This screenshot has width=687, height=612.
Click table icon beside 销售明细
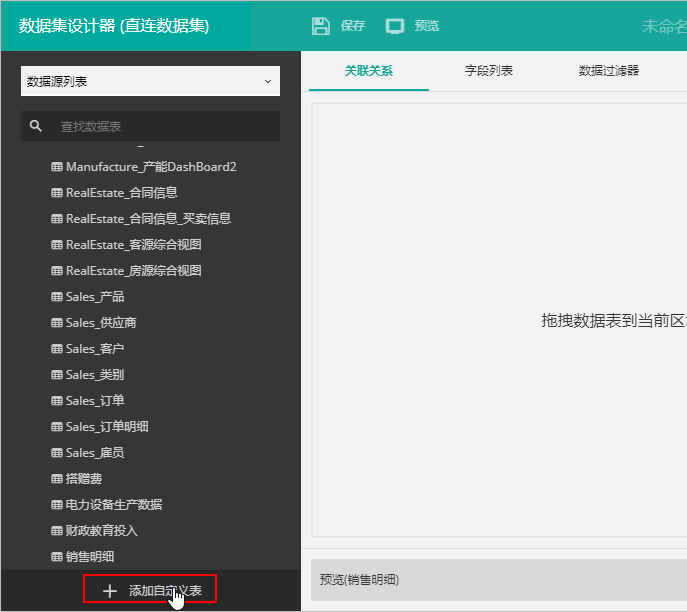(x=57, y=557)
